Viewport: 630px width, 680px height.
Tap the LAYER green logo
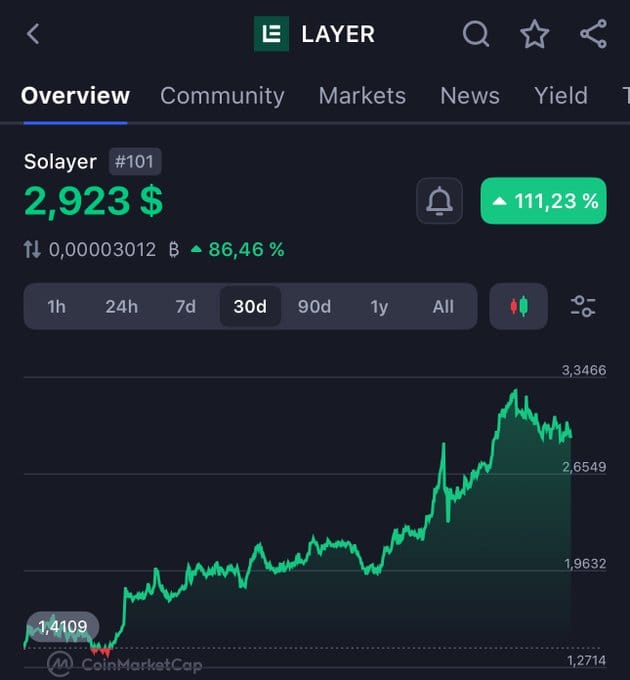pyautogui.click(x=271, y=34)
